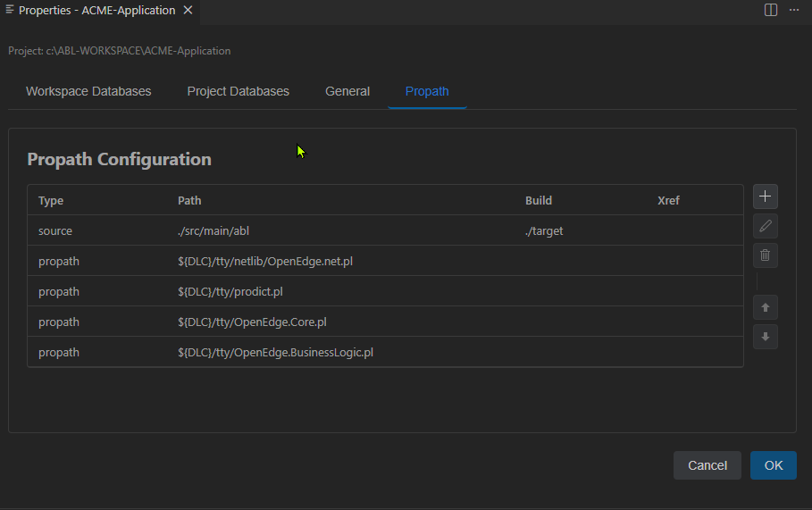Select the OpenEdge.BusinessLogic.pl propath row

coord(385,352)
